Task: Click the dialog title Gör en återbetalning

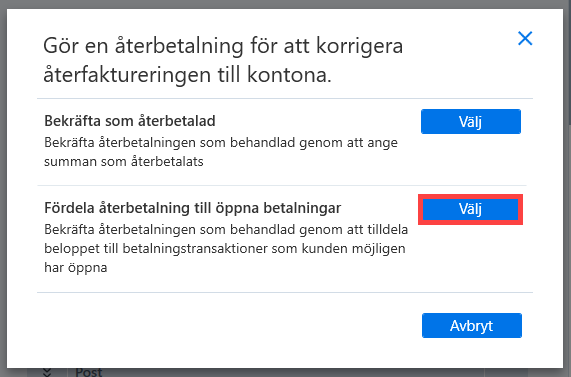Action: pyautogui.click(x=223, y=46)
